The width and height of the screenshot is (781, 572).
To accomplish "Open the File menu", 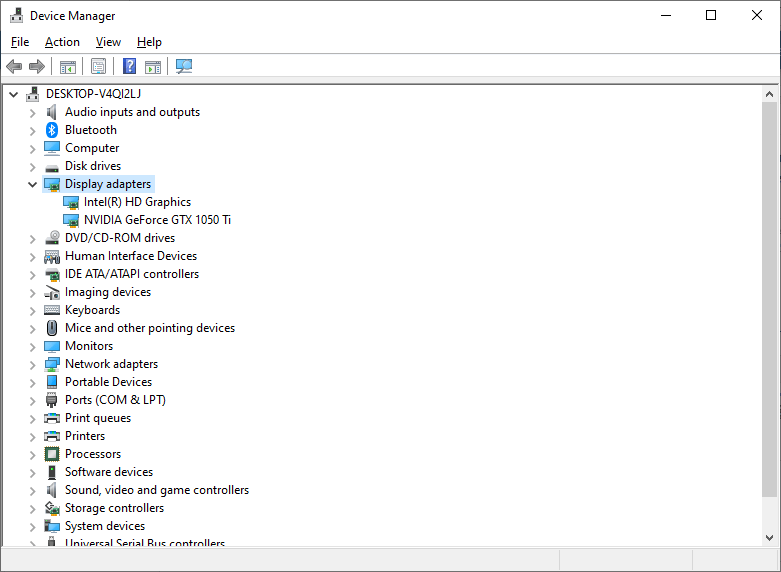I will pos(20,42).
